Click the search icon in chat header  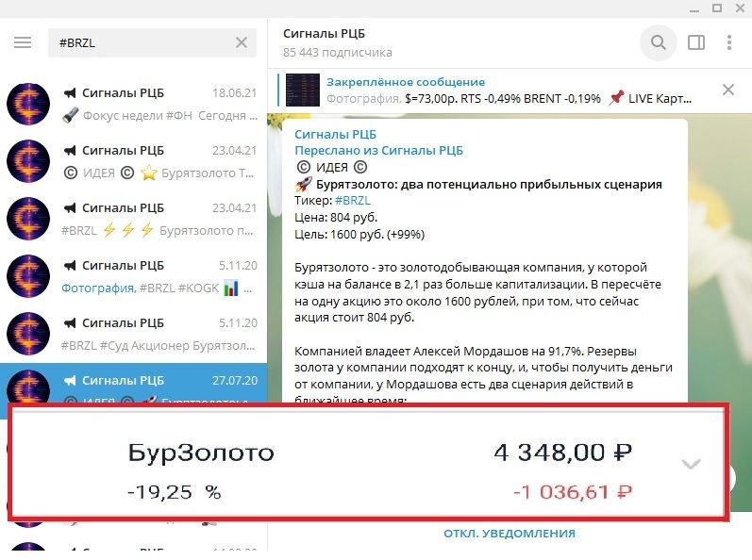tap(658, 42)
